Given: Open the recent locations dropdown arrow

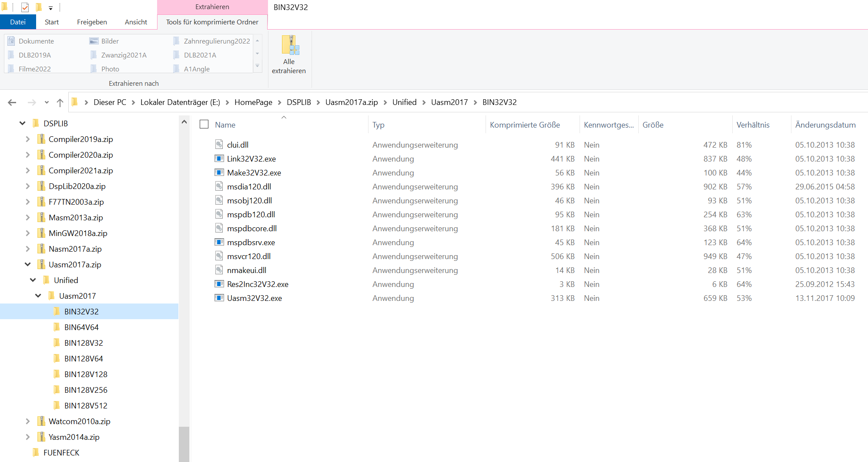Looking at the screenshot, I should [47, 103].
